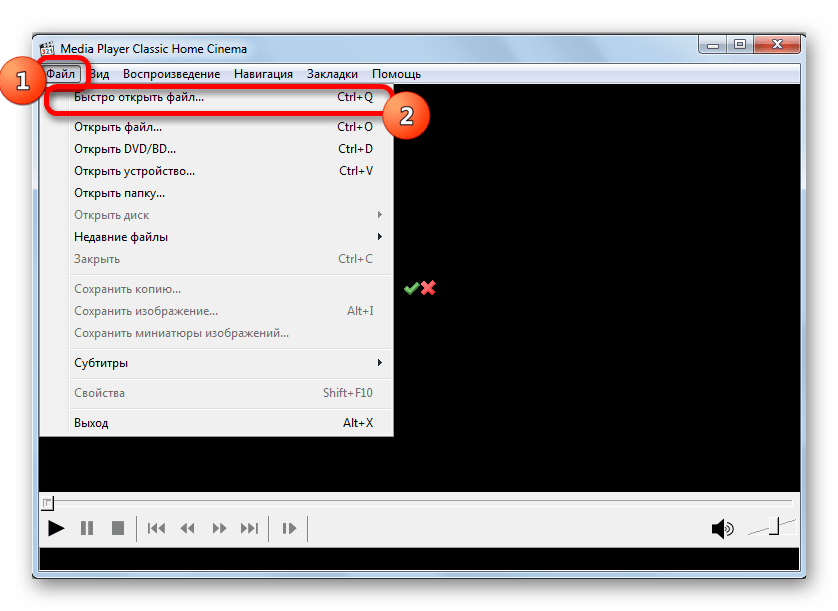The width and height of the screenshot is (838, 611).
Task: Click the Media Player Classic title icon
Action: click(x=48, y=49)
